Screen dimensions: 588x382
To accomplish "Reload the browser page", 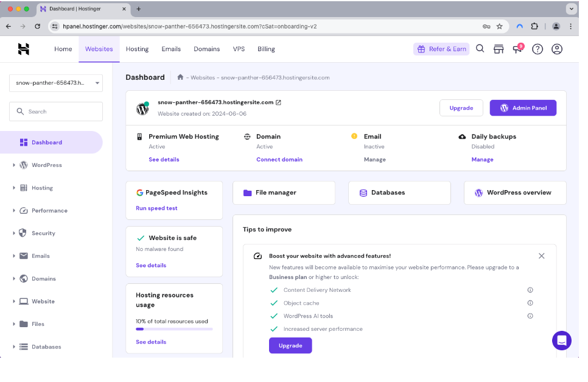I will [38, 26].
